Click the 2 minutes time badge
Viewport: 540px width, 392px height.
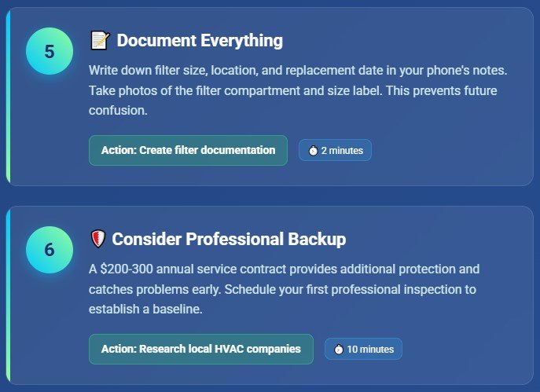[x=335, y=150]
